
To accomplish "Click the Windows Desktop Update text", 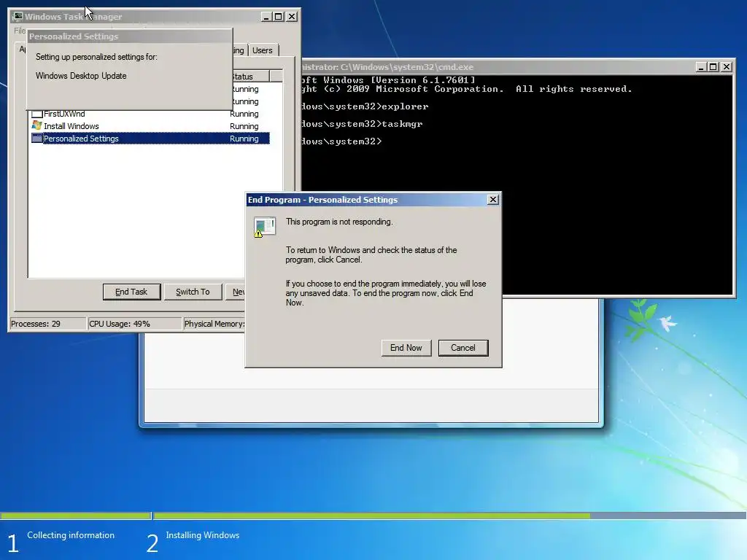I will 81,76.
